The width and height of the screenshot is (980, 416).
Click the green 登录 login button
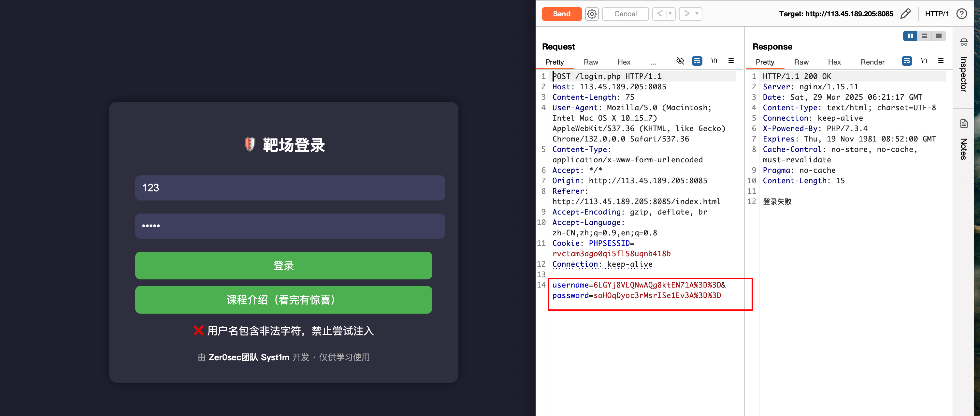point(283,266)
